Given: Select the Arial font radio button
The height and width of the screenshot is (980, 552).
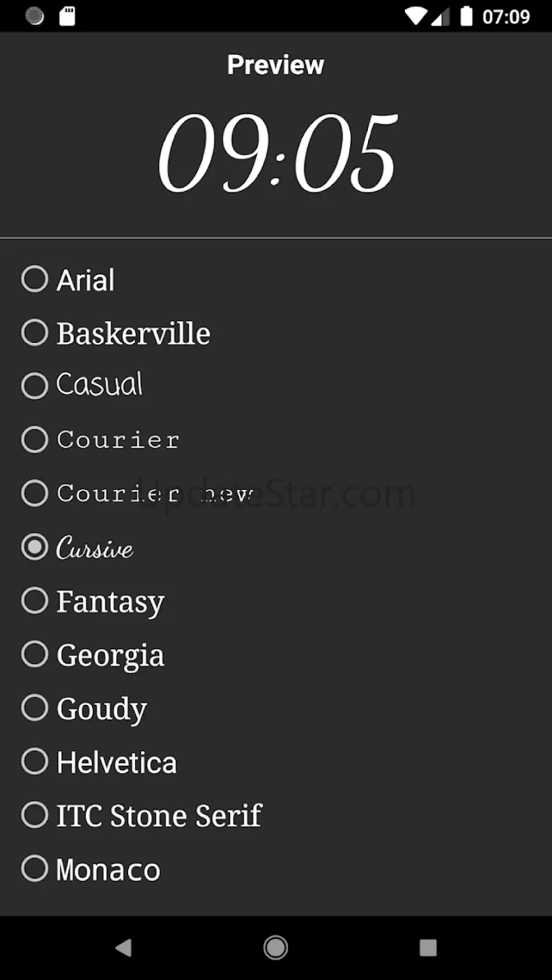Looking at the screenshot, I should coord(35,279).
